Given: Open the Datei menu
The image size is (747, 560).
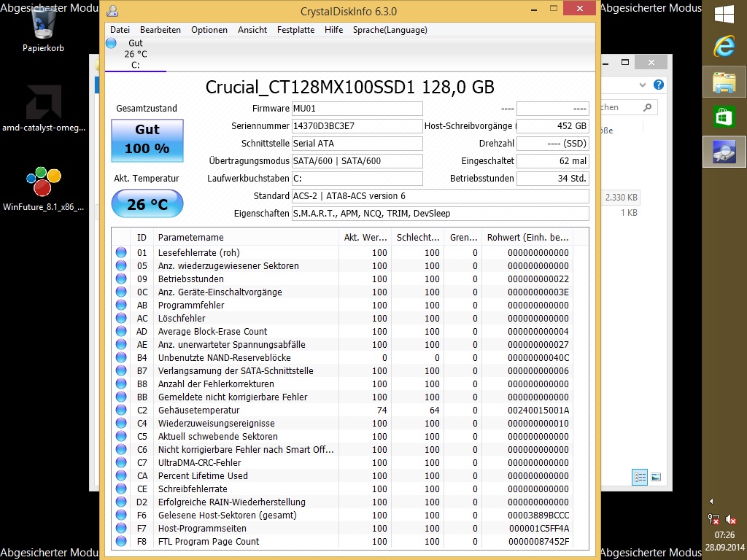Looking at the screenshot, I should coord(120,29).
